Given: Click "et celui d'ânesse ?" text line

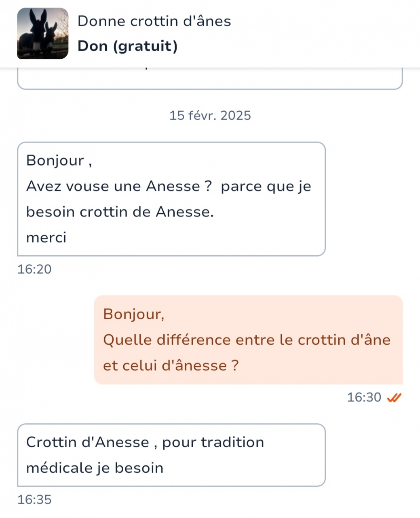Looking at the screenshot, I should pos(171,366).
